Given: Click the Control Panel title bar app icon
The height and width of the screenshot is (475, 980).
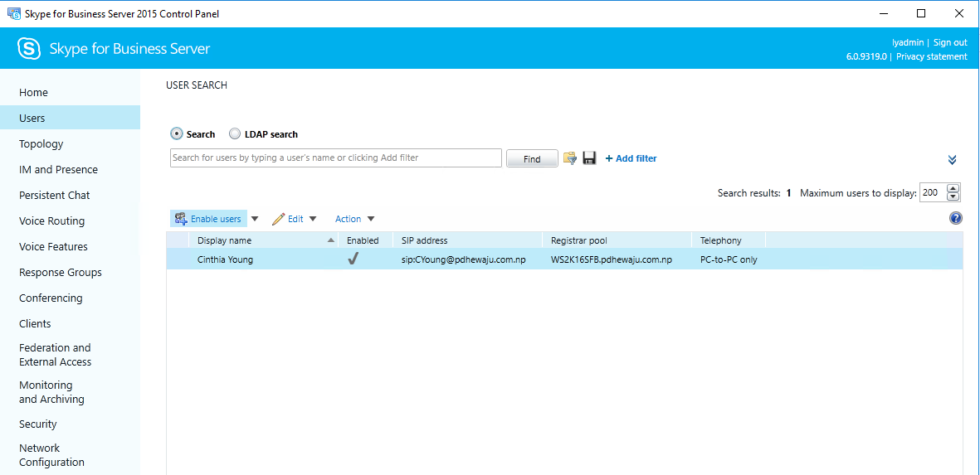Looking at the screenshot, I should 13,13.
